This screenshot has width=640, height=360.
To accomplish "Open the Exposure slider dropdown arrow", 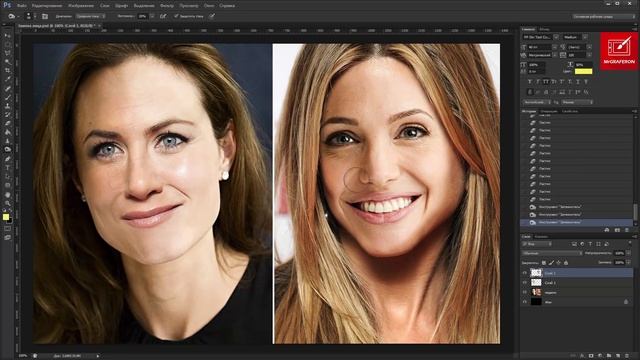I will [152, 16].
